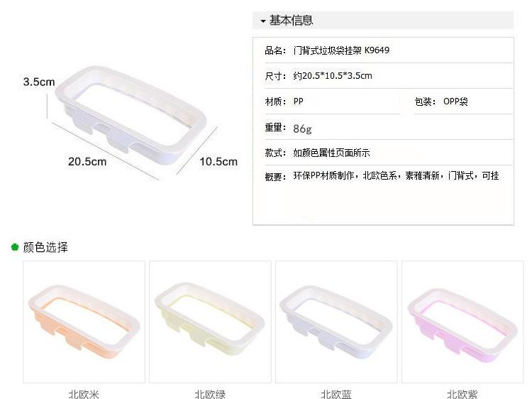This screenshot has height=399, width=532.
Task: Click the 颜色选择 heading
Action: pyautogui.click(x=45, y=247)
